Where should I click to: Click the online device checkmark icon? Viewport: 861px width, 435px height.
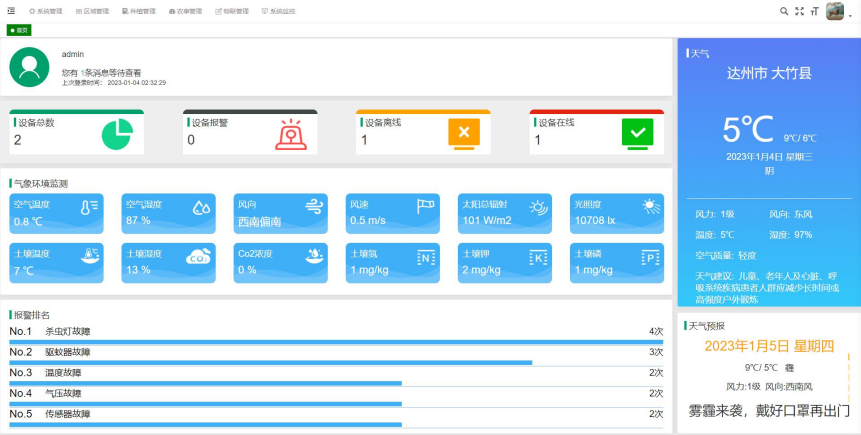(x=637, y=133)
